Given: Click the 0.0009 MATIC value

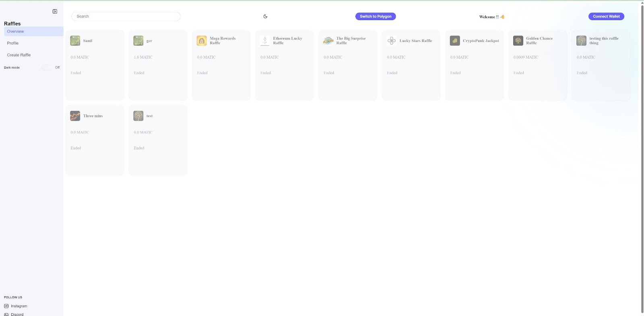Looking at the screenshot, I should (x=526, y=57).
